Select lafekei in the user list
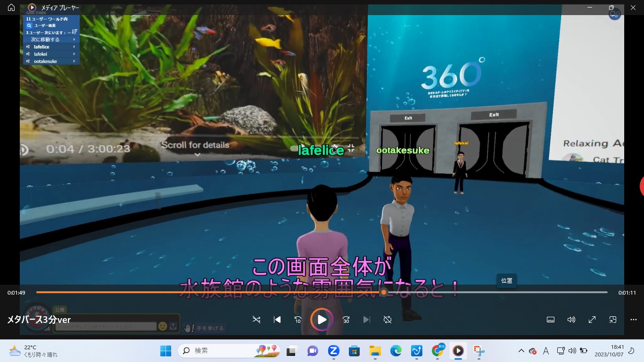Image resolution: width=644 pixels, height=362 pixels. (51, 54)
